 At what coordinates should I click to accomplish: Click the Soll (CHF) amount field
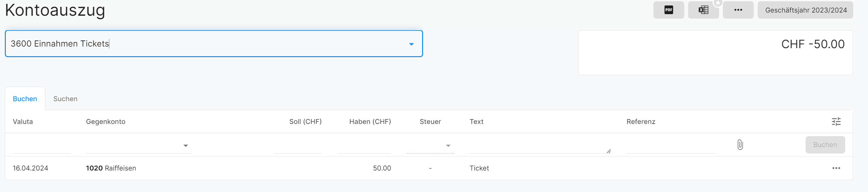tap(298, 146)
